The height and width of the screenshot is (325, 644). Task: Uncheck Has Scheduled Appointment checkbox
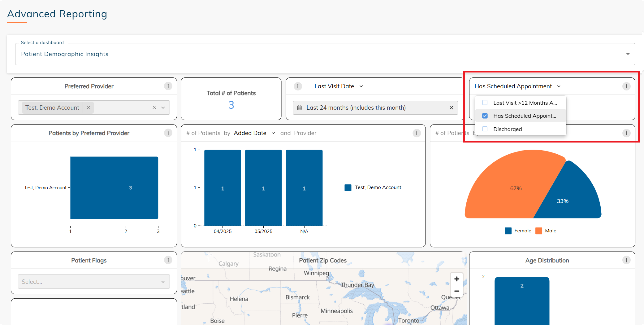pyautogui.click(x=485, y=116)
